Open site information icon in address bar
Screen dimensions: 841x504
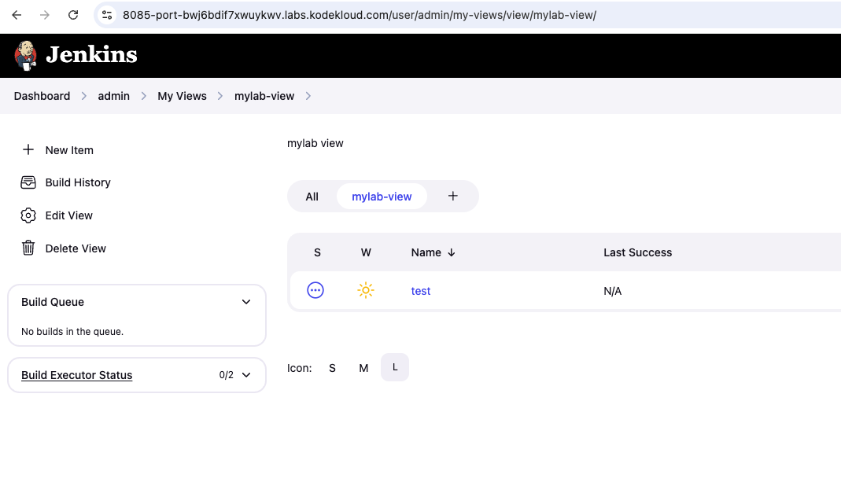coord(107,15)
